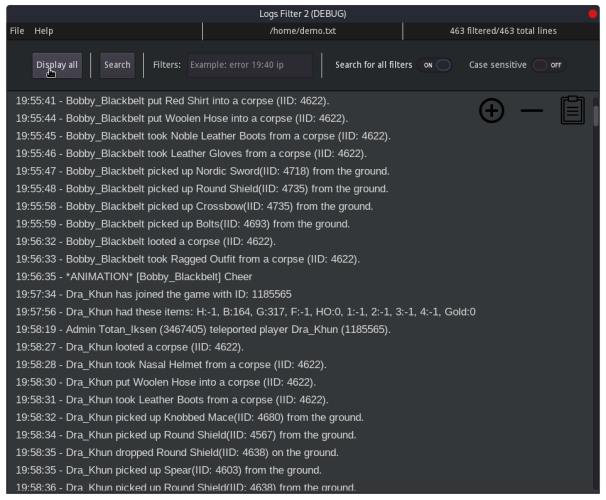Toggle the 'Search for all filters' switch
The width and height of the screenshot is (606, 500).
[x=436, y=65]
